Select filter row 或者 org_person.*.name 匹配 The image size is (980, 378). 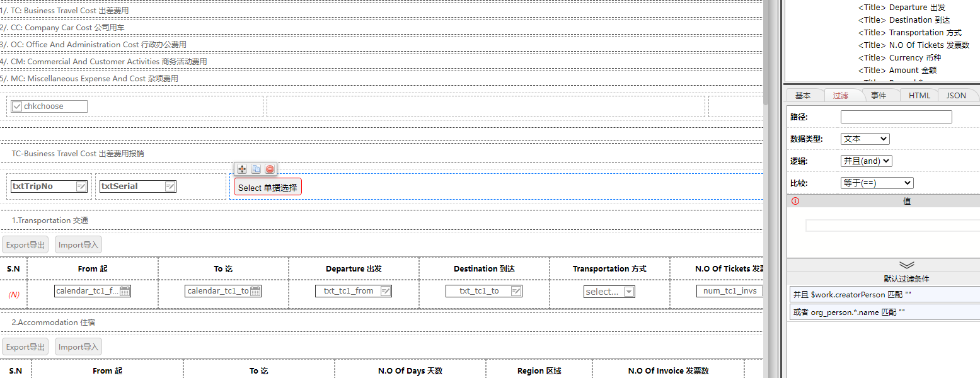coord(884,312)
